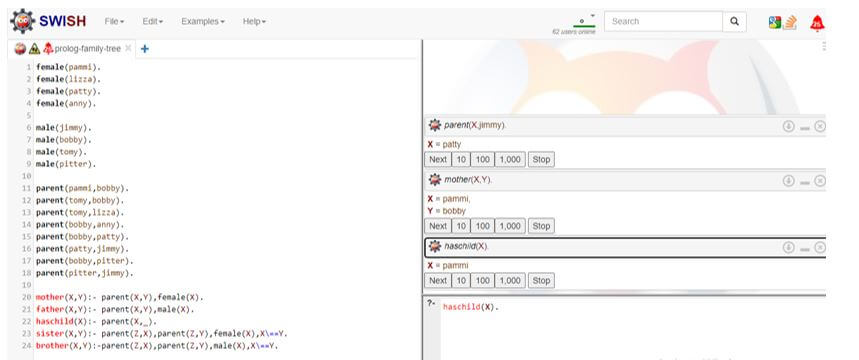
Task: Click 1,000 under mother(X,Y) result
Action: pyautogui.click(x=510, y=226)
